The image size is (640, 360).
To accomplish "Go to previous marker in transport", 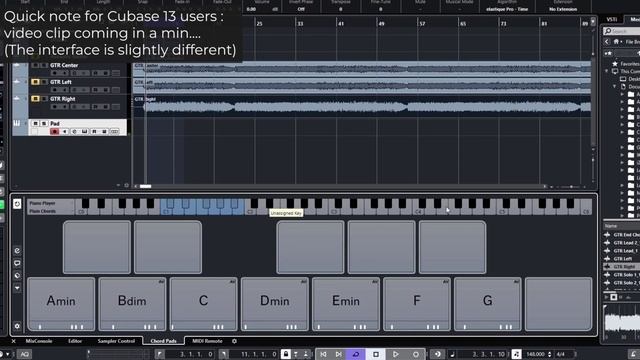I will 323,354.
